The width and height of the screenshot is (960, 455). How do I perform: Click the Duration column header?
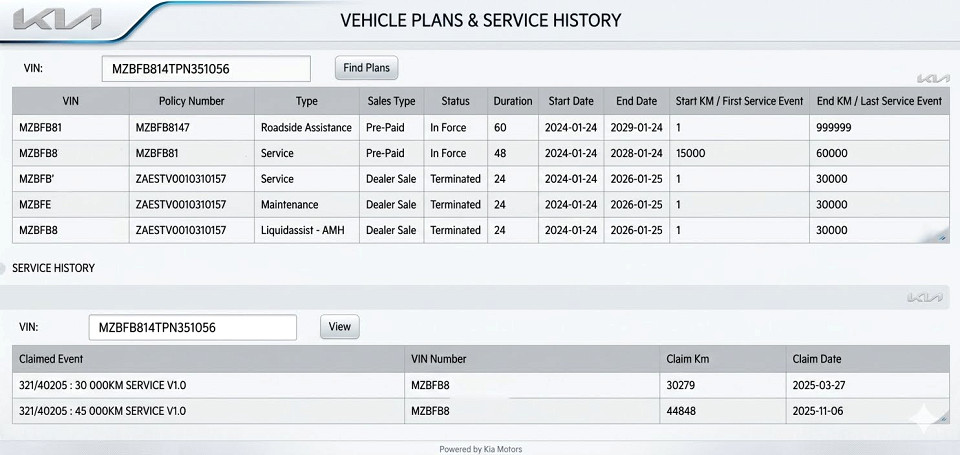(513, 101)
